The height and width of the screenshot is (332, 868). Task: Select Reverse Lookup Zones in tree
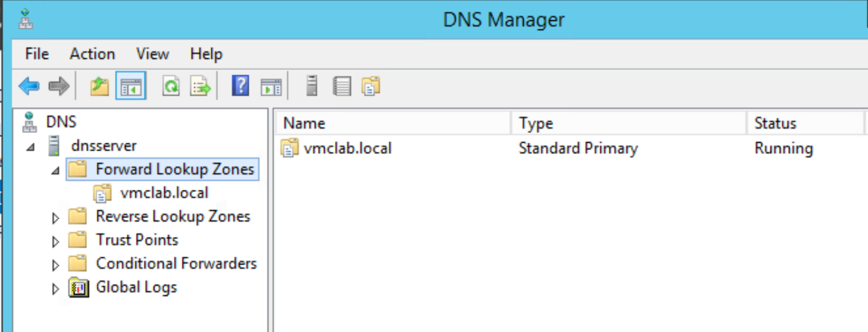[173, 217]
